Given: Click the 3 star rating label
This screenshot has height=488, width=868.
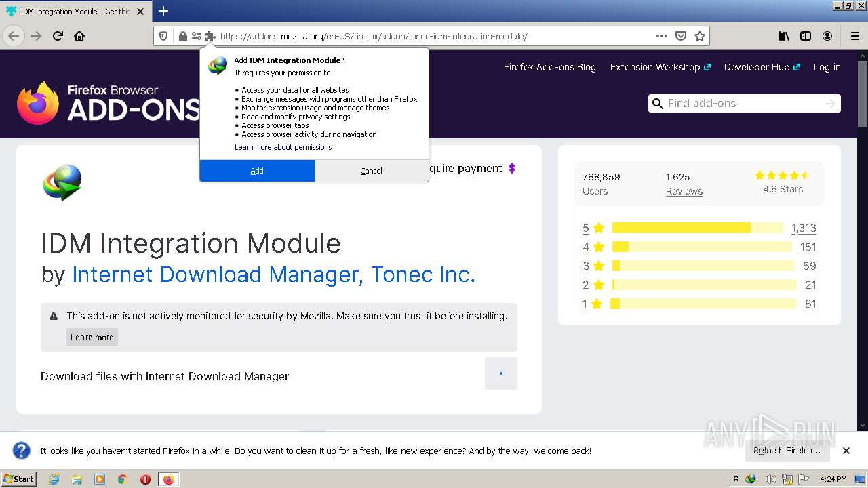Looking at the screenshot, I should 593,266.
